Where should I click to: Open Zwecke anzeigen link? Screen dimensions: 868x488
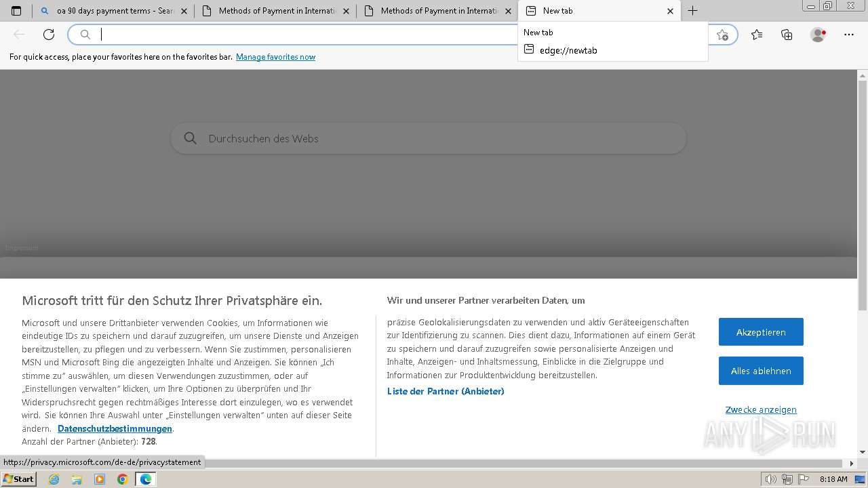pyautogui.click(x=761, y=409)
